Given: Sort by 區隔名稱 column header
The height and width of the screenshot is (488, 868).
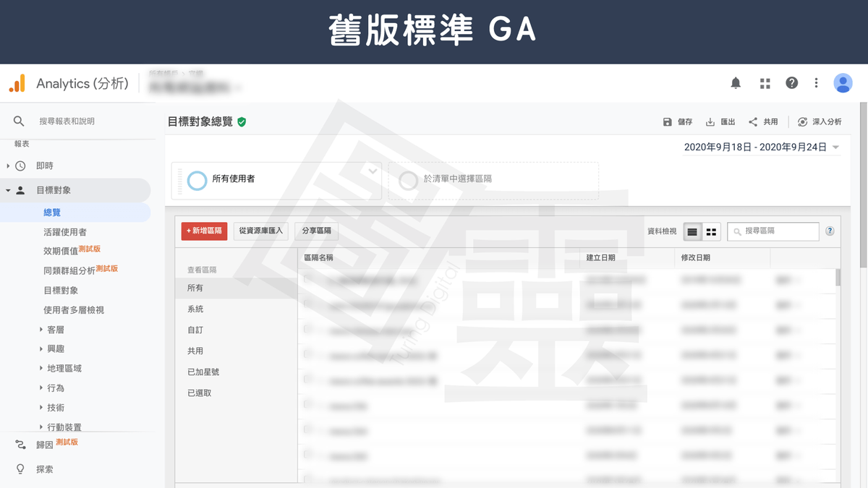Looking at the screenshot, I should point(319,257).
